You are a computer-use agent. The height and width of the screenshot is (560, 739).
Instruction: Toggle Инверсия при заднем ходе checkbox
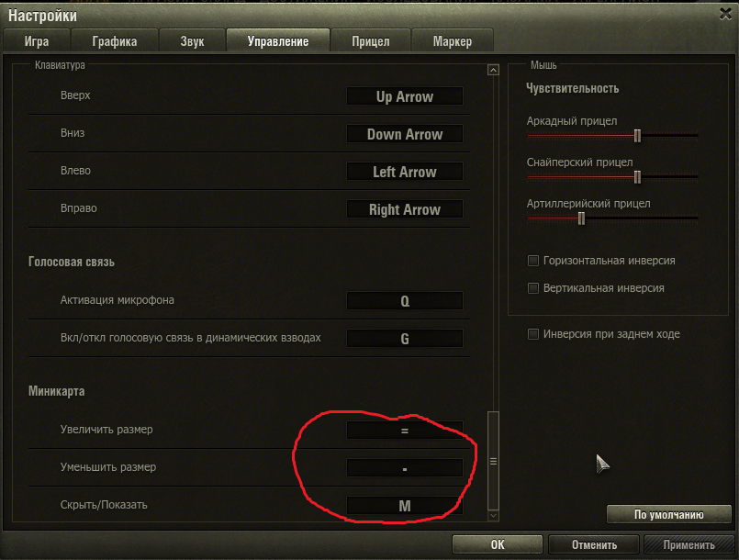coord(533,334)
